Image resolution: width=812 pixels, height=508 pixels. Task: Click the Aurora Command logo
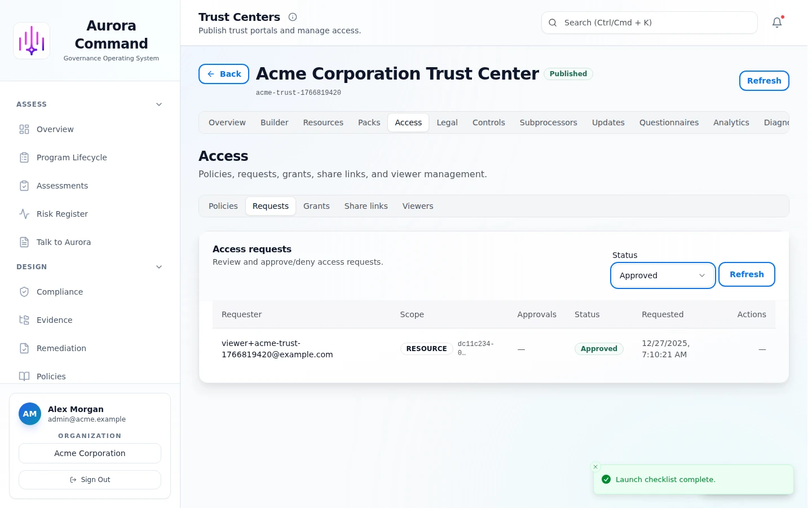point(32,41)
